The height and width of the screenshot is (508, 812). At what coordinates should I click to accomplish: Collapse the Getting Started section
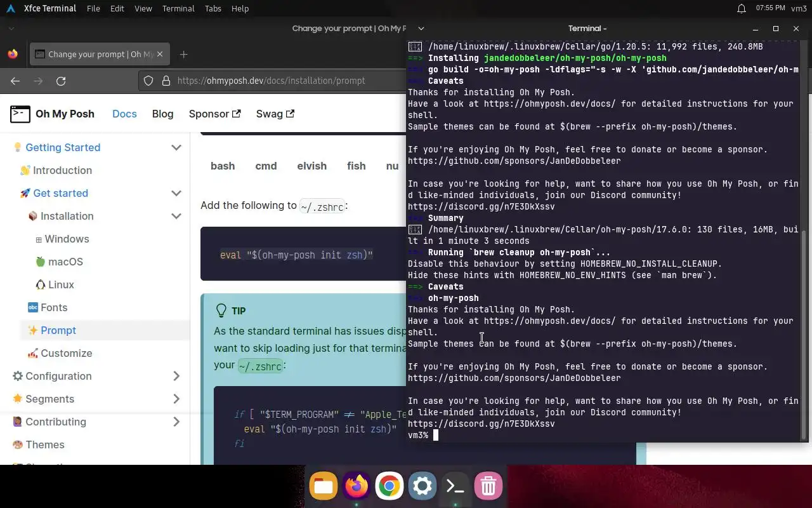pos(176,147)
